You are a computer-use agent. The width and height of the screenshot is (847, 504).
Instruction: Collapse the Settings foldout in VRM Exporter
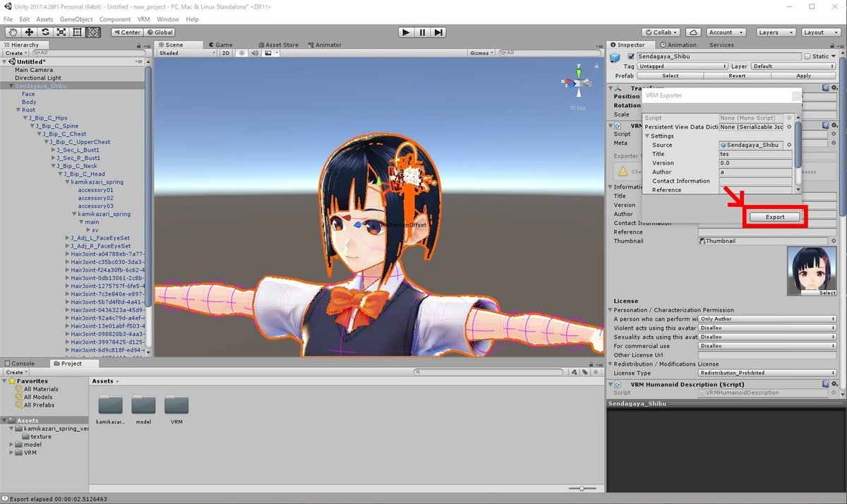(x=647, y=136)
